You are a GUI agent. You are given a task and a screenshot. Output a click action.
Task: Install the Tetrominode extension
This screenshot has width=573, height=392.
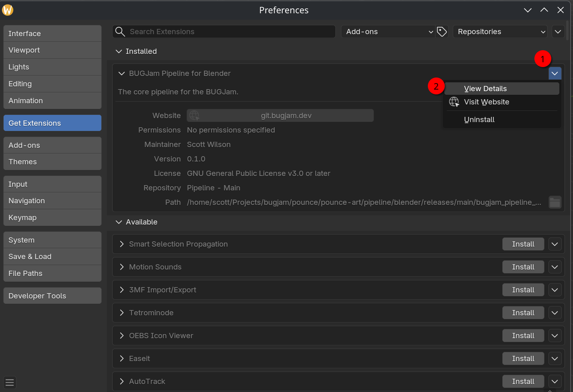click(523, 313)
